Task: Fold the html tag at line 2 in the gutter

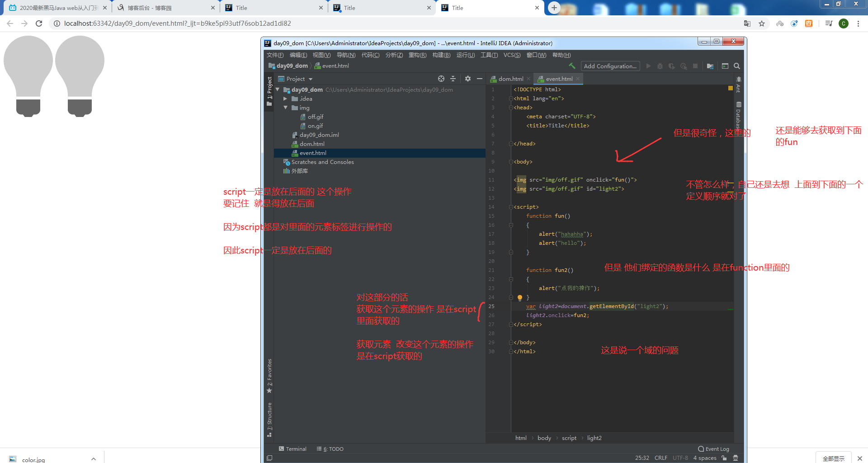Action: click(x=511, y=98)
